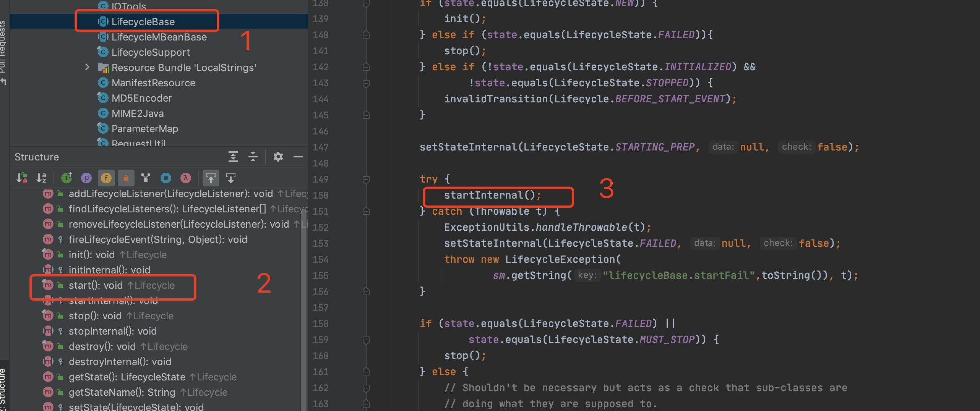Collapse all nodes in the Structure panel
Screen dimensions: 980x411
tap(253, 157)
